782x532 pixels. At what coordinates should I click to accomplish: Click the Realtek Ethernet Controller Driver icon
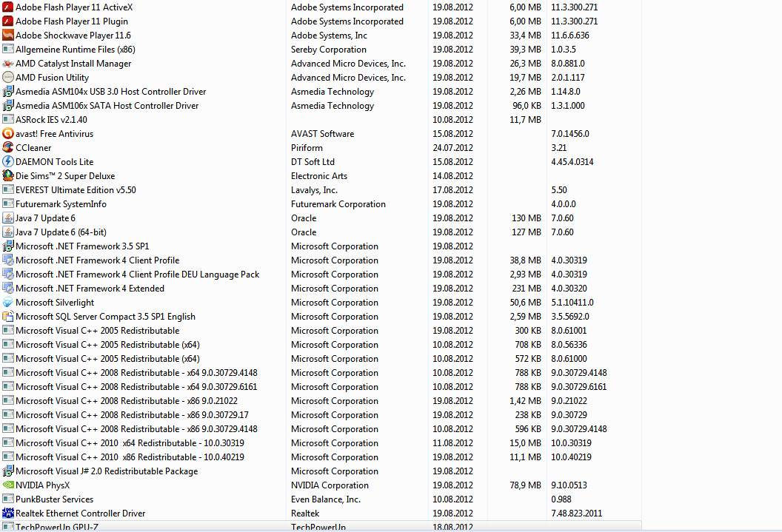coord(7,513)
